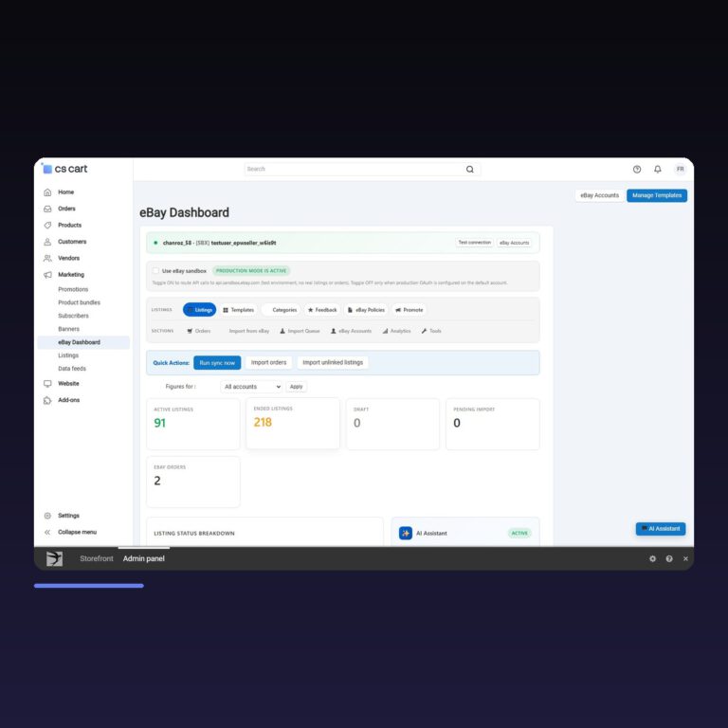
Task: Click 'PRODUCTION MODE IS ACTIVE' badge
Action: (x=251, y=271)
